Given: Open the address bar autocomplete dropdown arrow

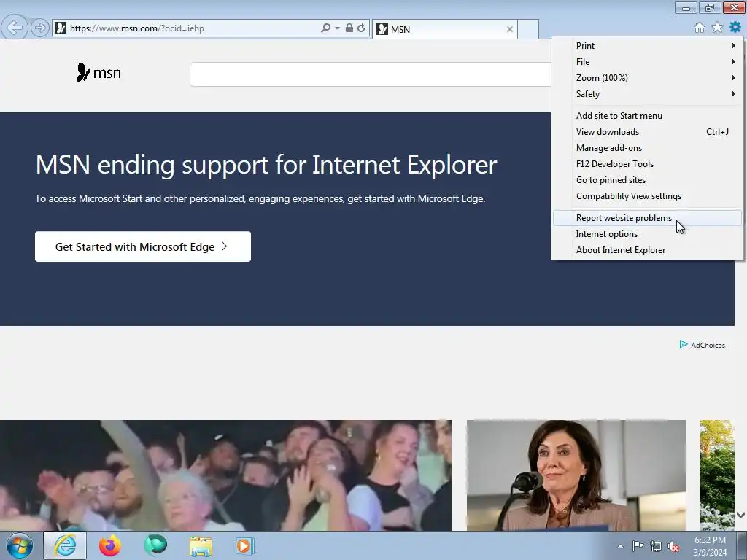Looking at the screenshot, I should (x=337, y=28).
